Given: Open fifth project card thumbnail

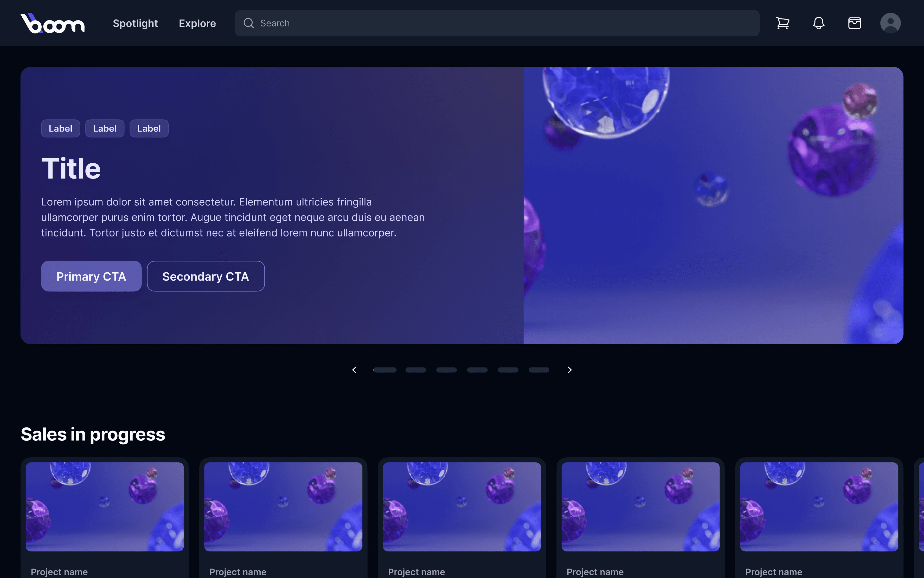Looking at the screenshot, I should point(819,507).
